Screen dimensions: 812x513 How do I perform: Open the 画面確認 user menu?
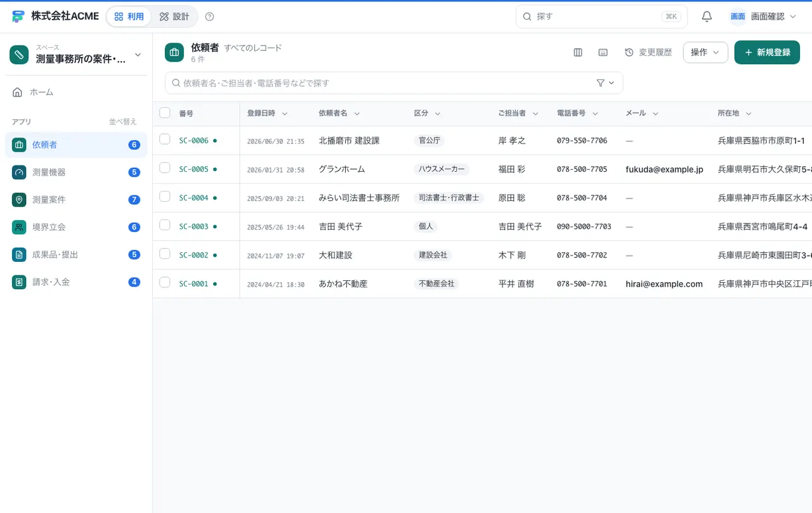tap(763, 16)
